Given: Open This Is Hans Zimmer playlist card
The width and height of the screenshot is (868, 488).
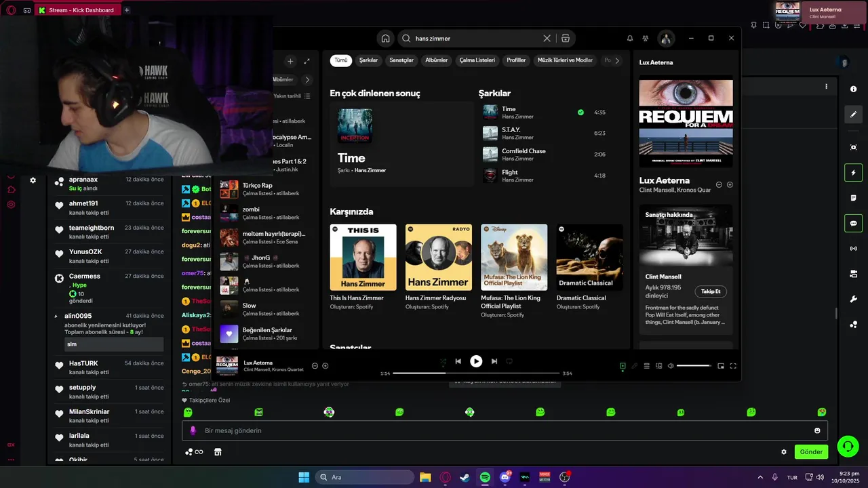Looking at the screenshot, I should (363, 267).
